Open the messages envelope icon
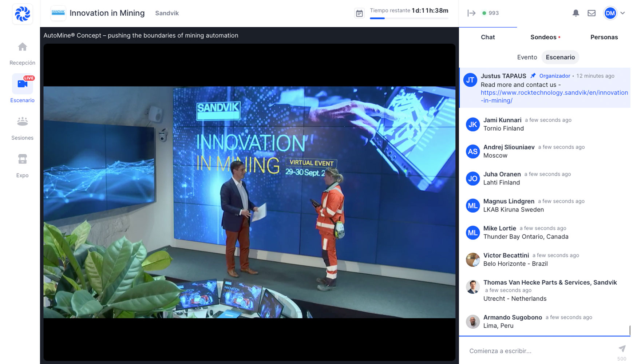Image resolution: width=637 pixels, height=364 pixels. point(591,13)
